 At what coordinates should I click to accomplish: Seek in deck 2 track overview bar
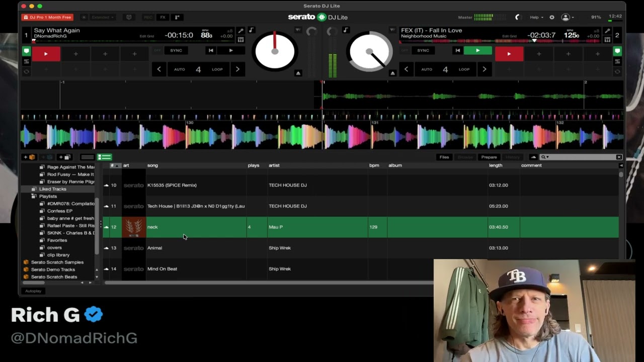click(500, 41)
